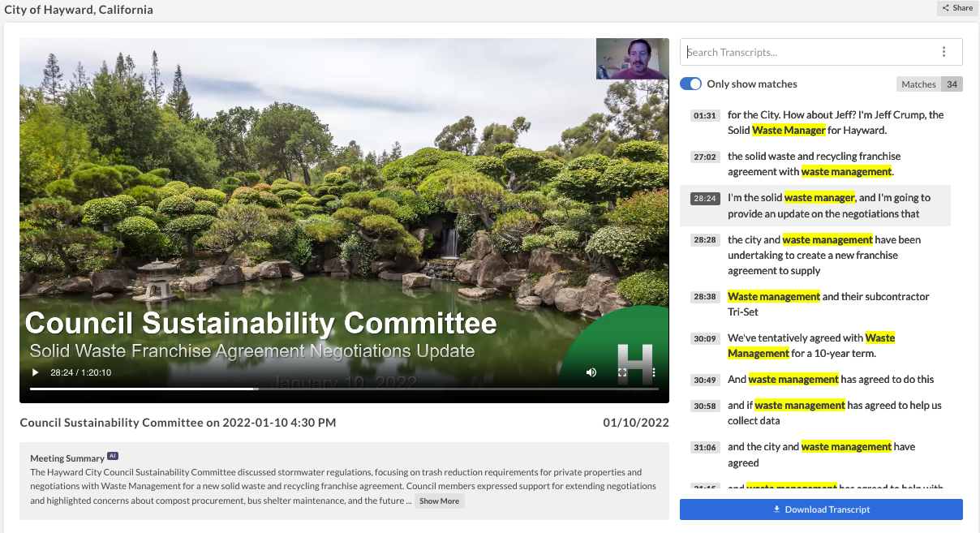Open search options three-dot menu
This screenshot has height=533, width=980.
tap(943, 52)
